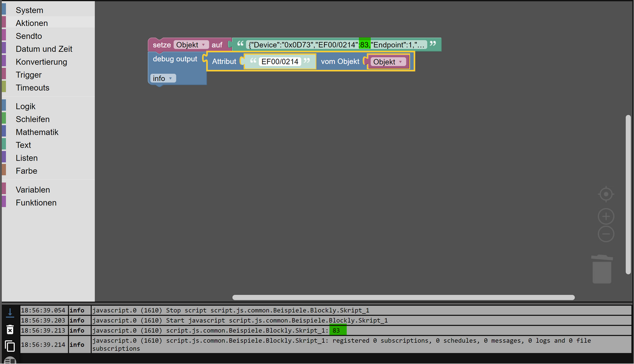Click the partially visible icon below copy

10,361
